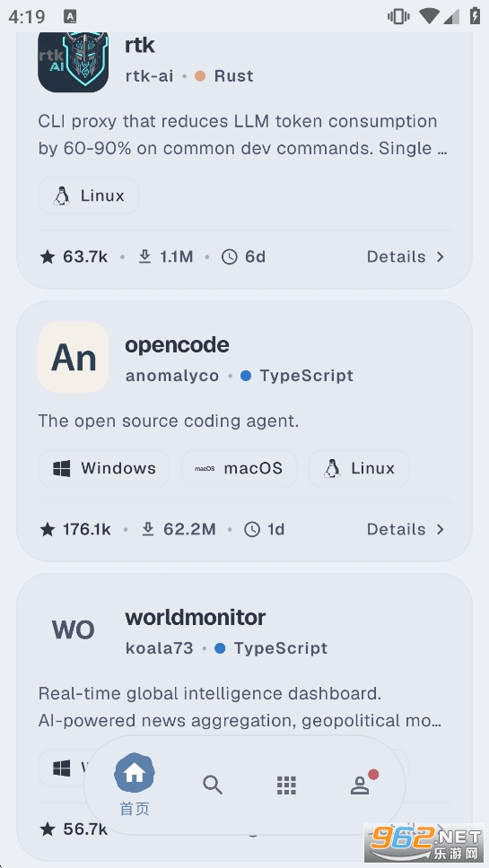
Task: Select the Linux tag on opencode card
Action: coord(359,468)
